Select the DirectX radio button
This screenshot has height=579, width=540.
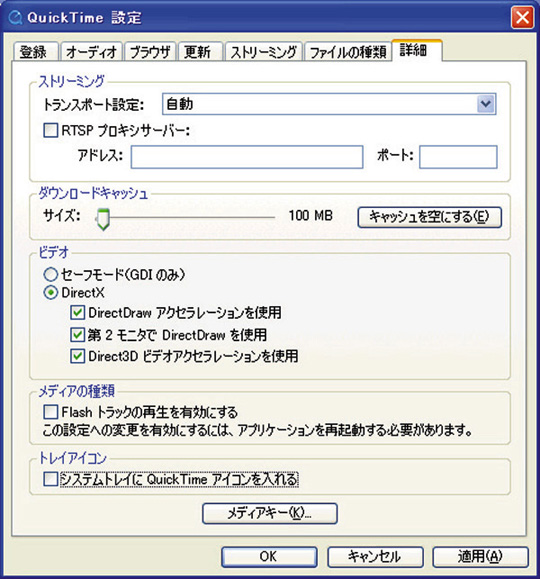[51, 293]
